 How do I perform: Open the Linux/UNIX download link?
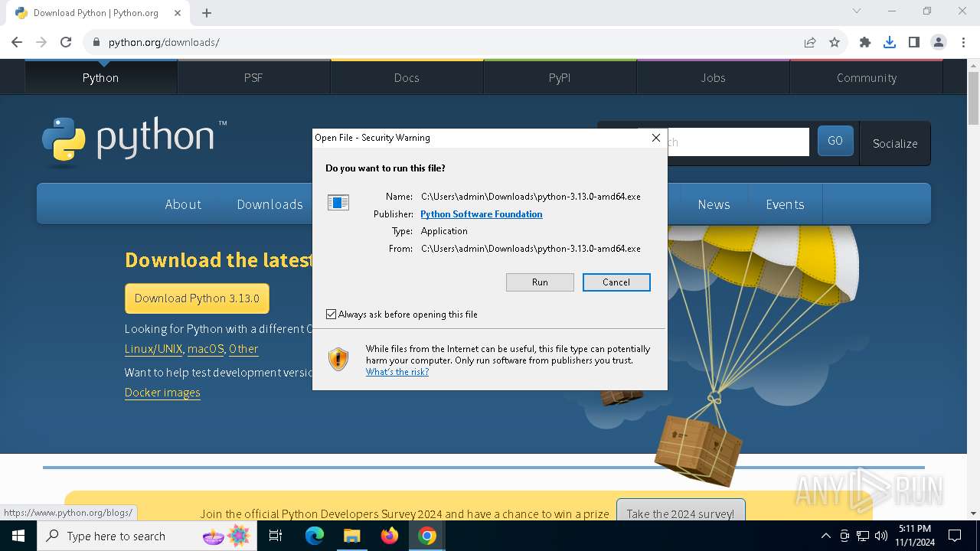(154, 349)
